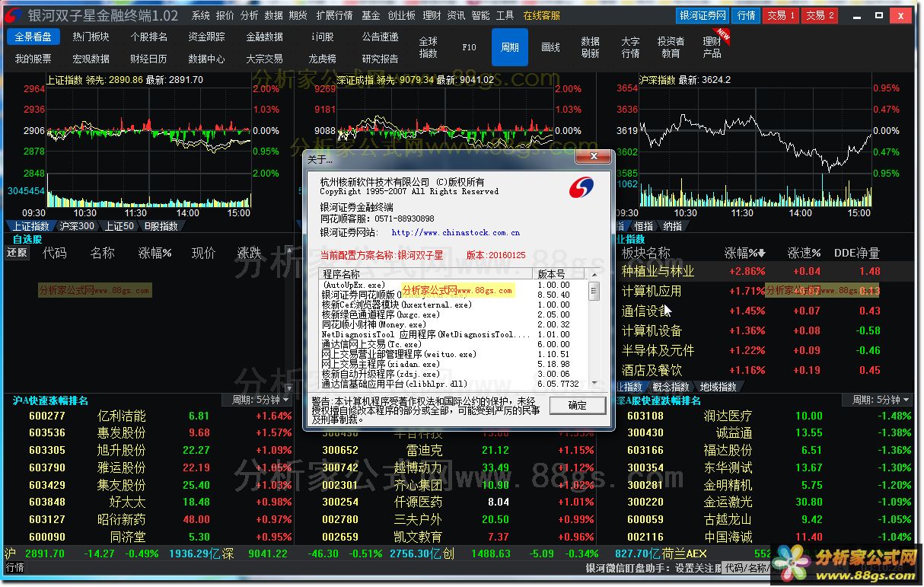Click the 还原 button in 自选股 panel
This screenshot has width=924, height=587.
(17, 253)
